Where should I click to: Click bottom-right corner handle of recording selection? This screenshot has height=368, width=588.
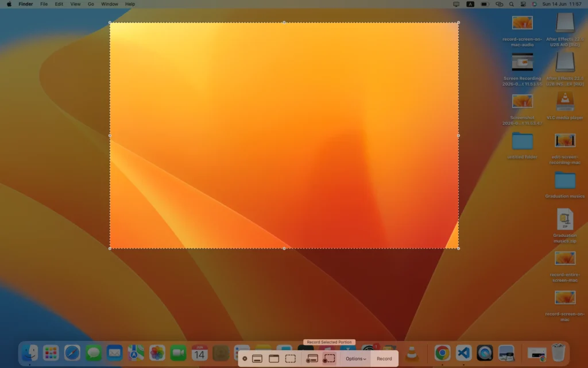[458, 248]
